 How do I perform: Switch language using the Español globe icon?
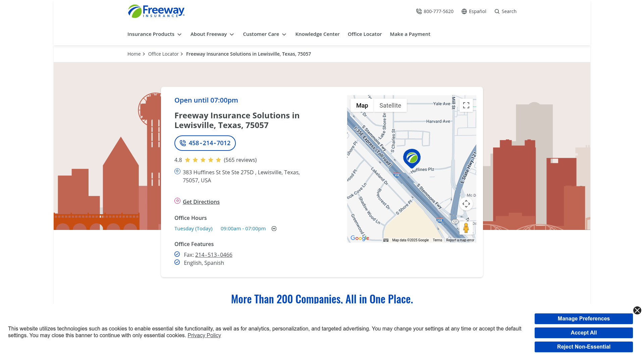(x=464, y=11)
